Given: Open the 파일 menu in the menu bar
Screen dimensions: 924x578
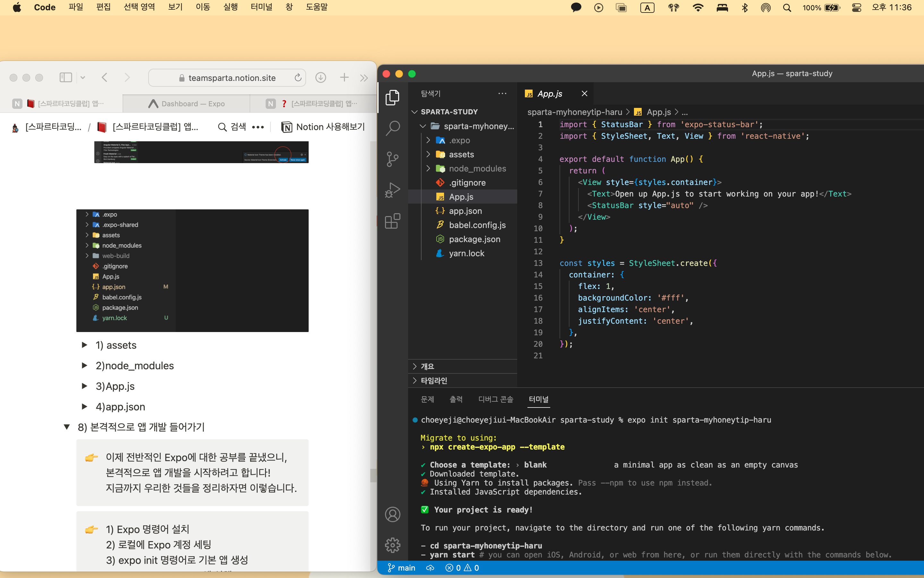Looking at the screenshot, I should pos(76,7).
